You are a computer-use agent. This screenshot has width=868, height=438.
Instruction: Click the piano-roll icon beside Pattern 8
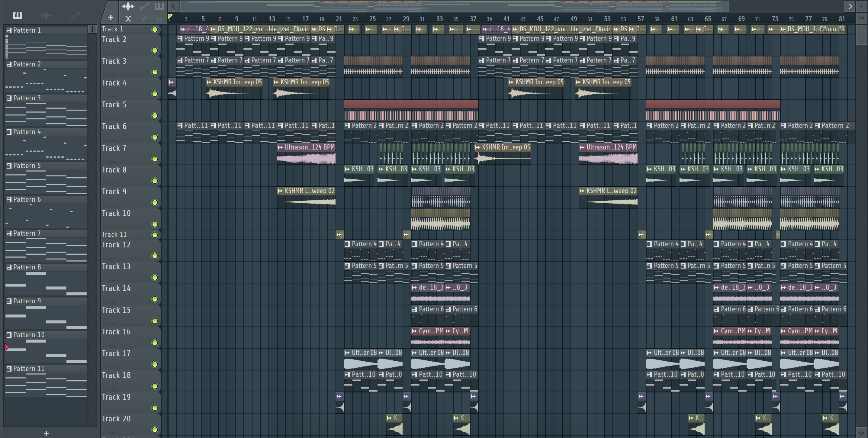[x=9, y=267]
